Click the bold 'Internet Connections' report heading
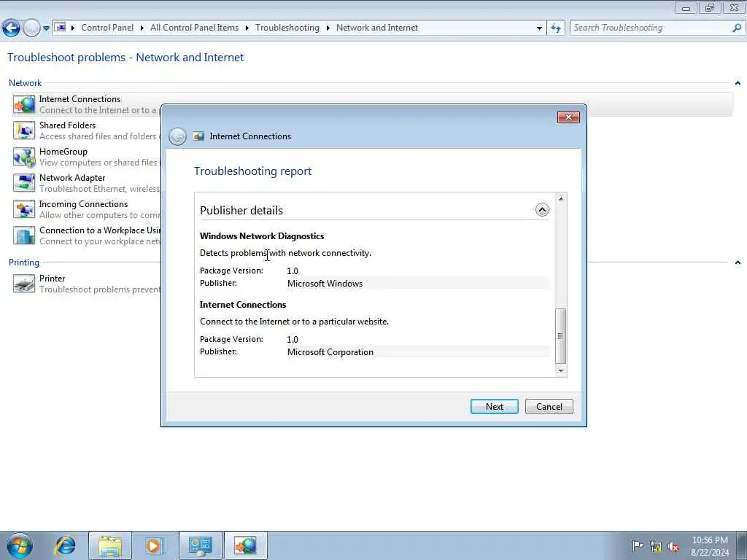 point(243,305)
